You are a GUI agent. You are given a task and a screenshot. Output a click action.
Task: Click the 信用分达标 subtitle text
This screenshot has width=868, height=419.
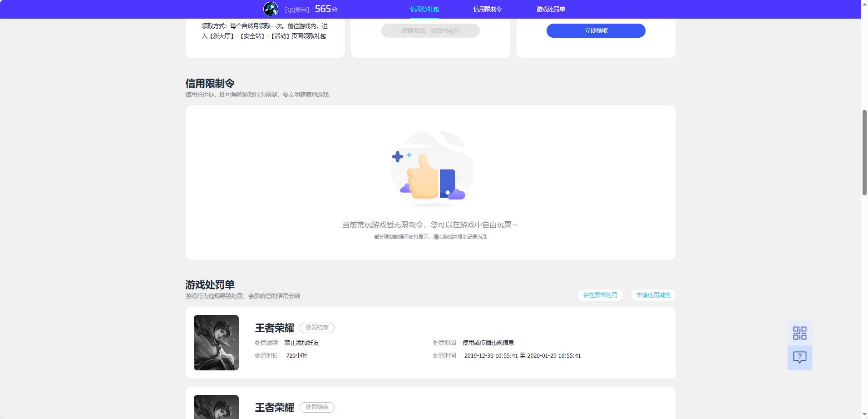[257, 95]
